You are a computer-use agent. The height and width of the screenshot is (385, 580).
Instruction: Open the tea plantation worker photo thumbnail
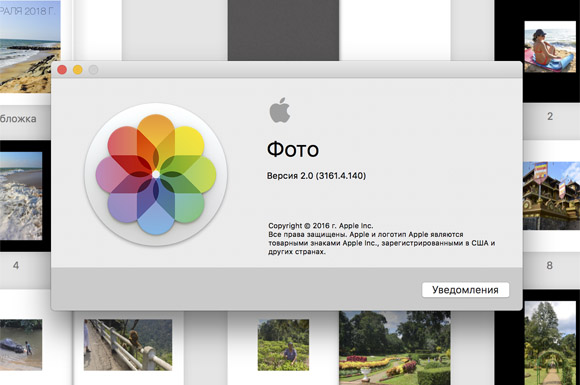point(283,345)
